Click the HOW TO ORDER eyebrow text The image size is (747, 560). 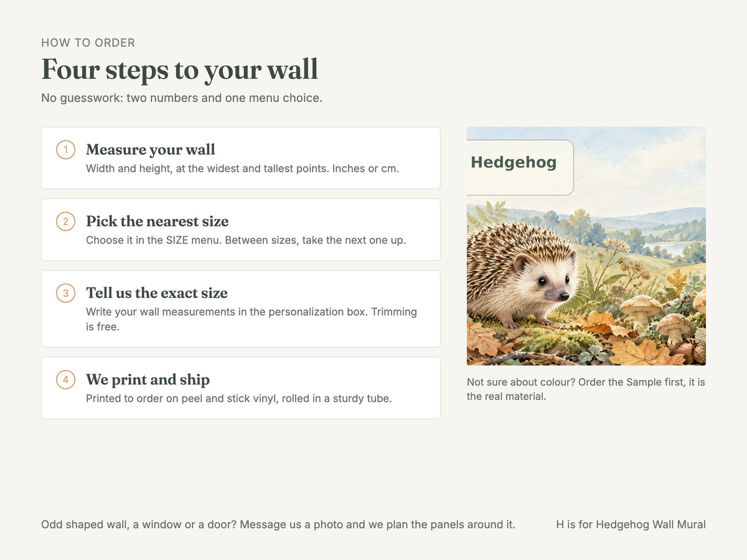[88, 43]
